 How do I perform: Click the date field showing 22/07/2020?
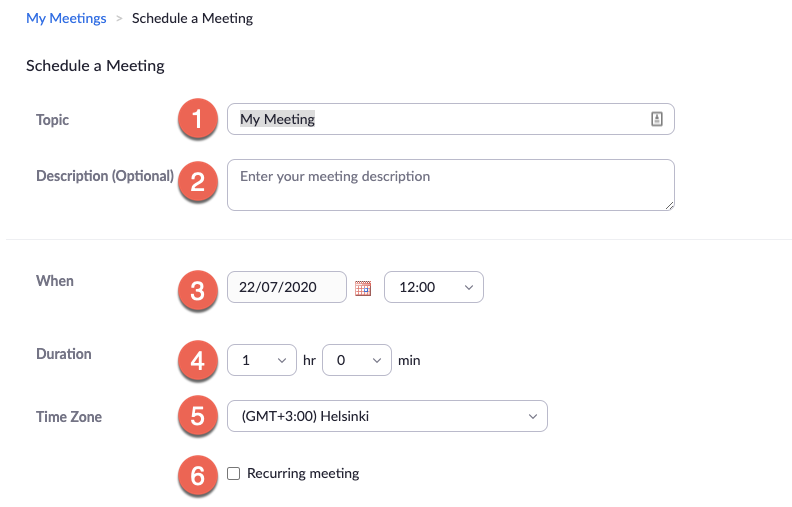tap(287, 287)
